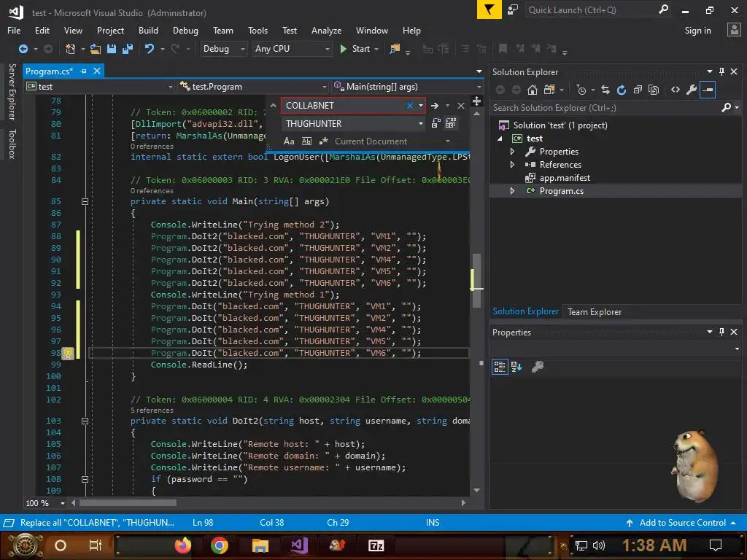Select app.manifest in Solution Explorer
Screen dimensions: 747x560
[x=565, y=178]
